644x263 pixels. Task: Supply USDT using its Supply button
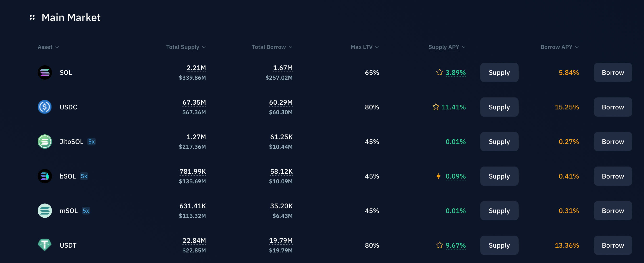(499, 245)
